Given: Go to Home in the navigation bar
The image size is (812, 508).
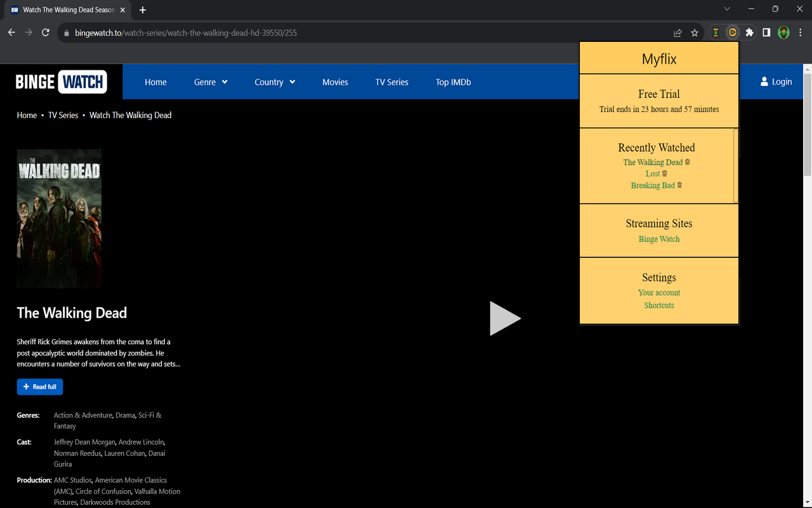Looking at the screenshot, I should tap(155, 82).
